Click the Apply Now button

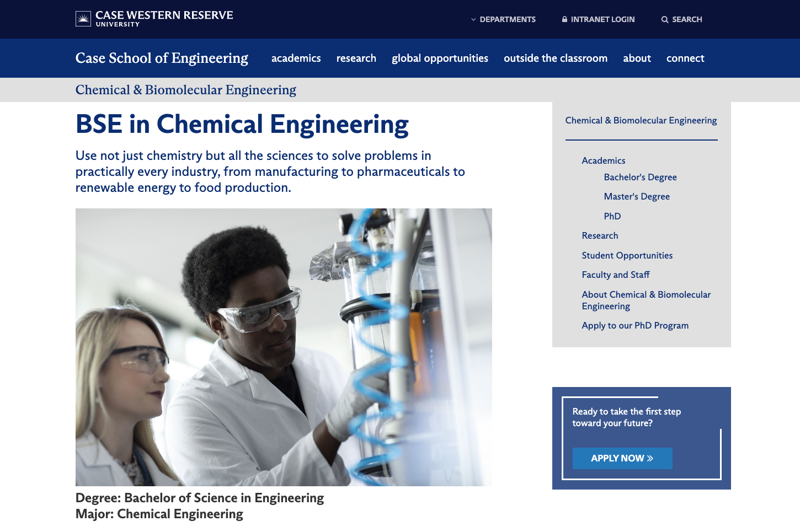[x=622, y=458]
